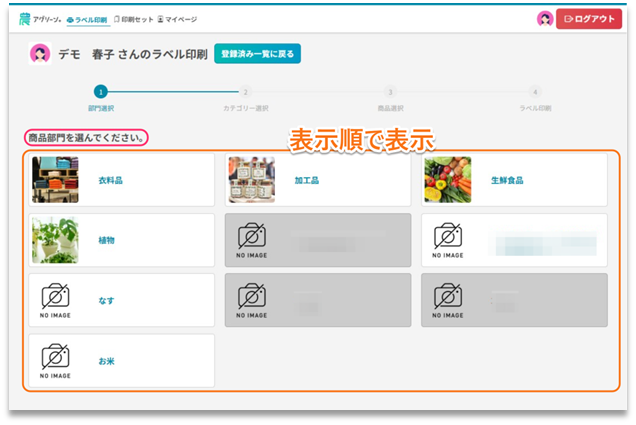The height and width of the screenshot is (425, 636).
Task: Go to マイページ in the top navigation
Action: pyautogui.click(x=177, y=19)
